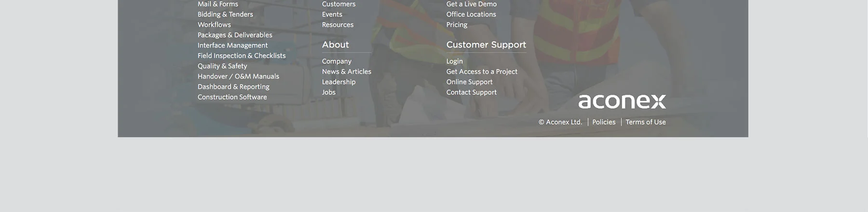The width and height of the screenshot is (868, 212).
Task: Click the Aconex logo in footer
Action: (622, 101)
